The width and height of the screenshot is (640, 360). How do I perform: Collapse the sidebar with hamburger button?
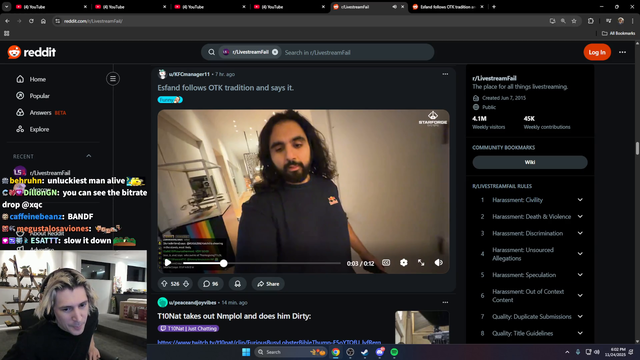(113, 79)
